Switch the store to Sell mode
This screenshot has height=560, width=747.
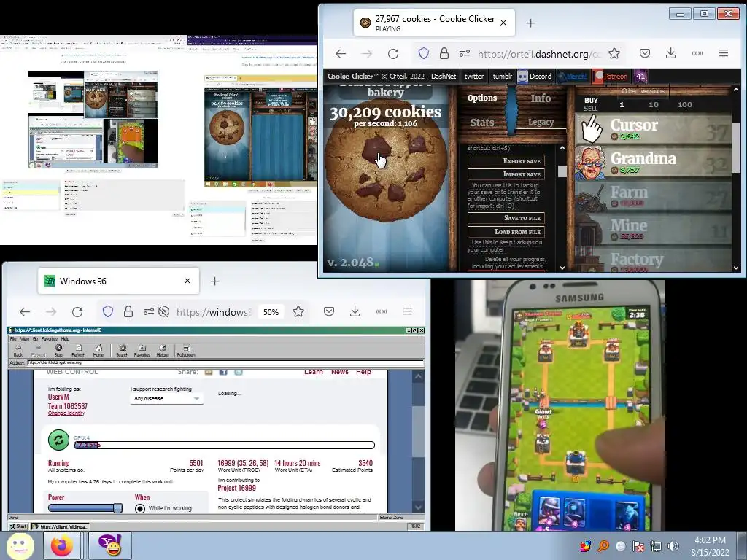tap(590, 109)
